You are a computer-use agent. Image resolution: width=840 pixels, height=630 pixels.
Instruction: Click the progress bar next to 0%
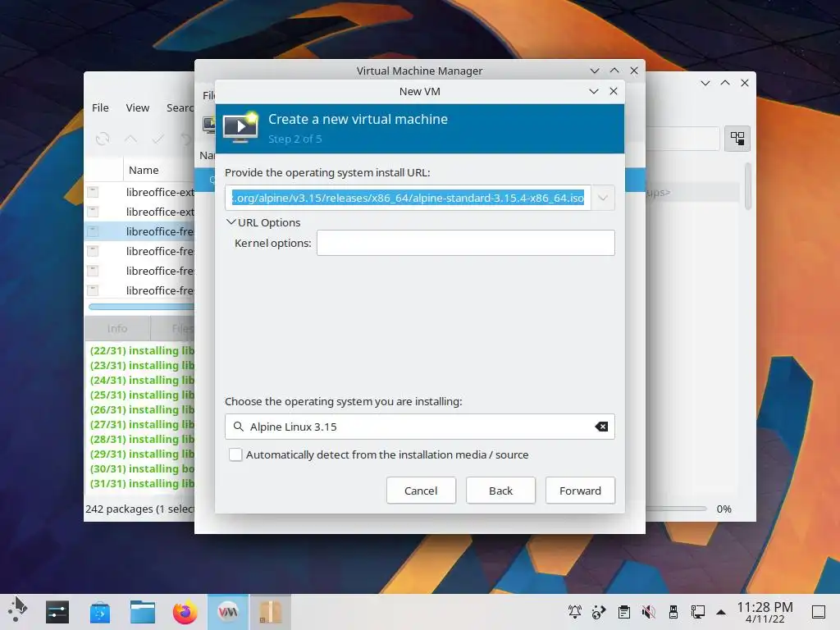tap(677, 509)
